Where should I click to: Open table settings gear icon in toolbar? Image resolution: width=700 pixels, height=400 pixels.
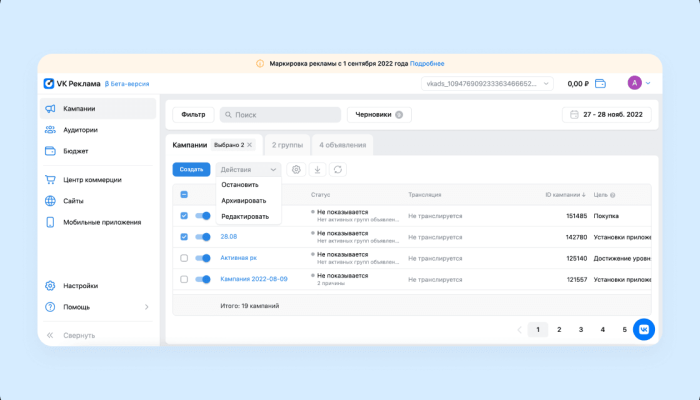coord(295,170)
